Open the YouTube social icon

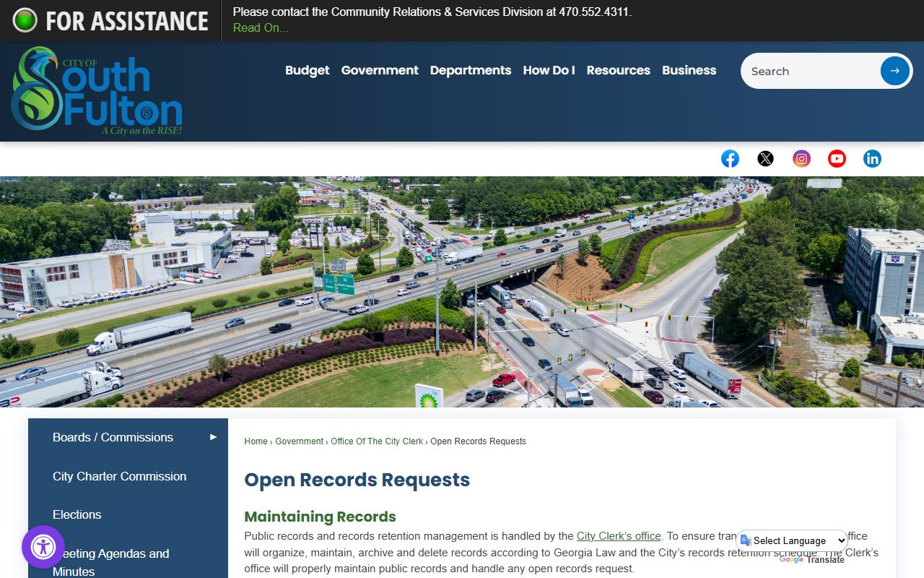(837, 159)
